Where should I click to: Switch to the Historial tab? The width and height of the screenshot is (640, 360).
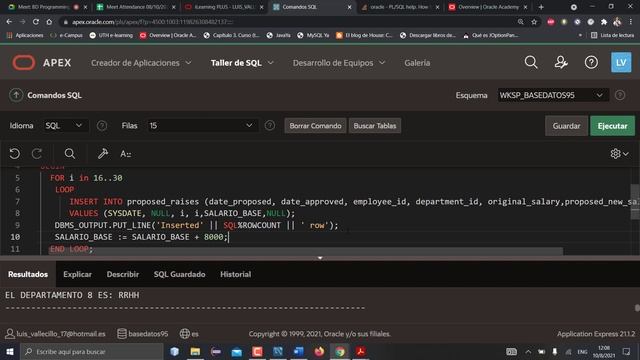click(x=236, y=274)
